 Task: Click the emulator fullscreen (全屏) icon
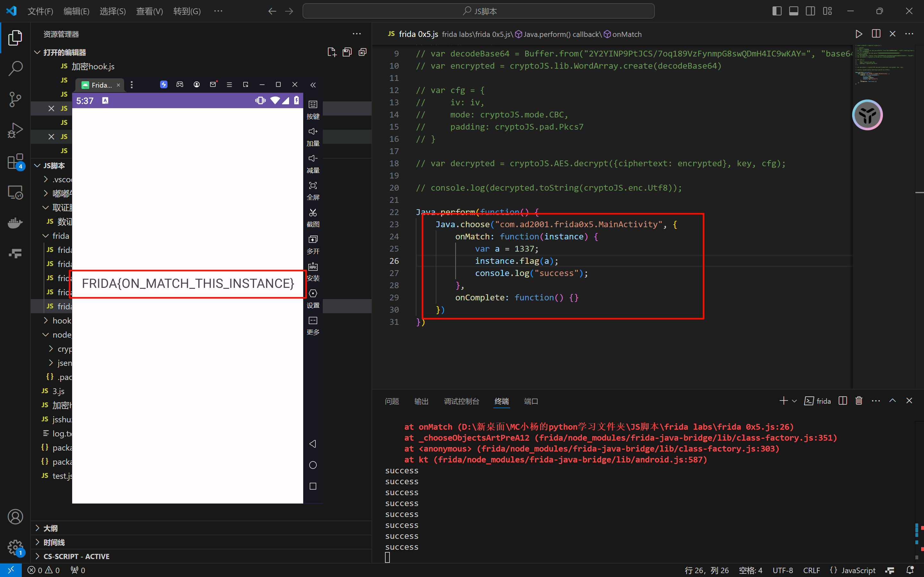[313, 185]
